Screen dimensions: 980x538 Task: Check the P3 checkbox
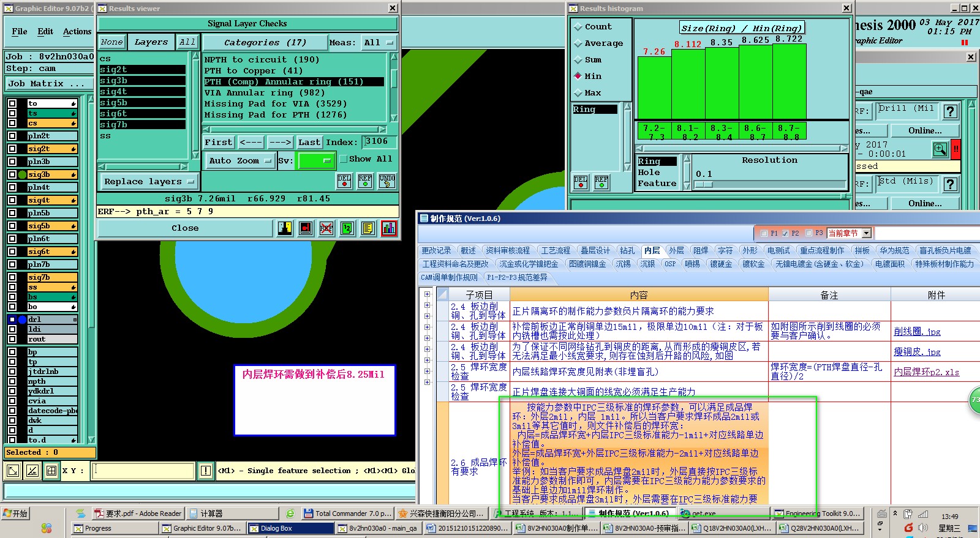point(809,233)
